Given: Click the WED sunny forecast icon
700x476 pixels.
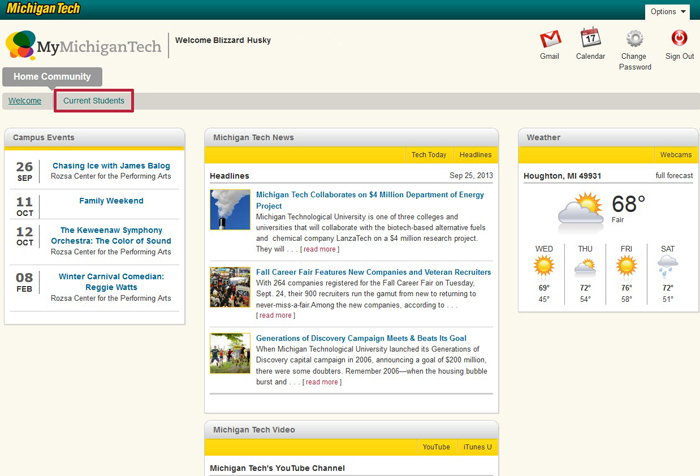Looking at the screenshot, I should pos(544,266).
